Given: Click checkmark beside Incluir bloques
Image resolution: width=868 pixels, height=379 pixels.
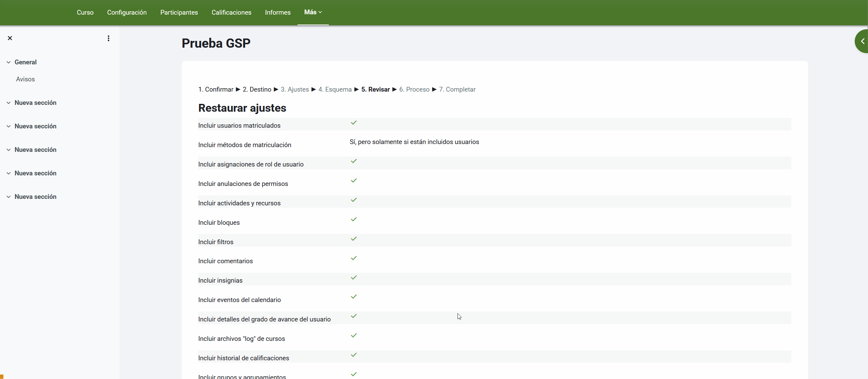Looking at the screenshot, I should coord(354,219).
